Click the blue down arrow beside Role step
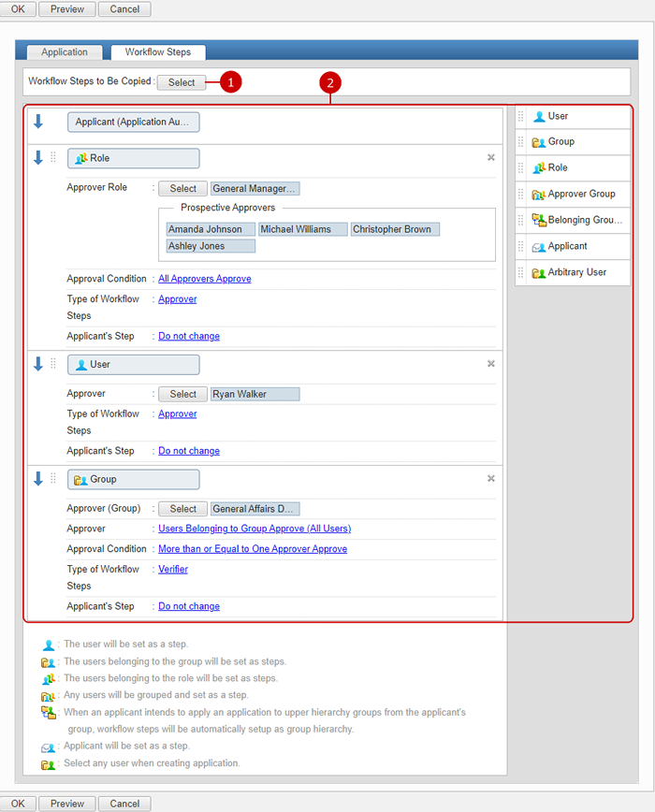Viewport: 655px width, 812px height. (x=38, y=158)
